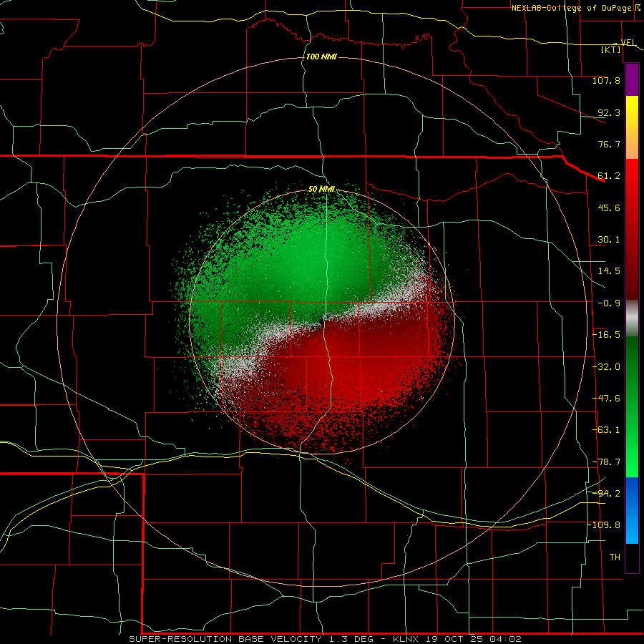Click the "TH" legend label
This screenshot has height=644, width=644.
pos(615,557)
